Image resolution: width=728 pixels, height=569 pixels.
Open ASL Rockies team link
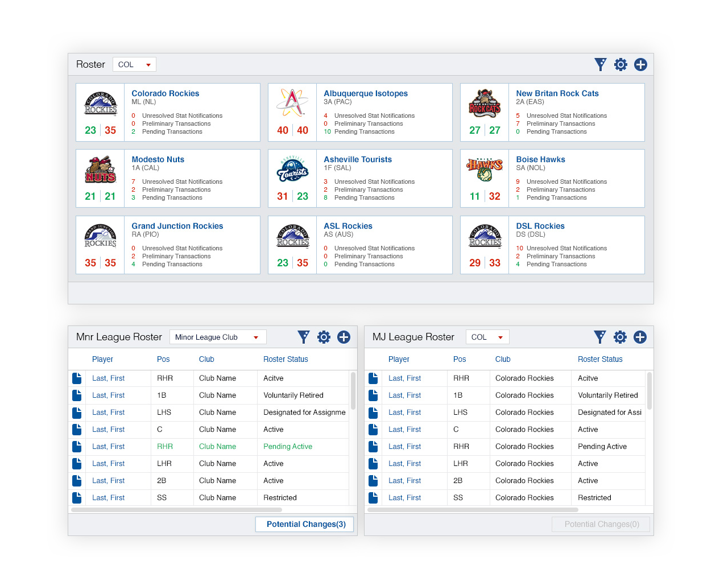[x=348, y=226]
